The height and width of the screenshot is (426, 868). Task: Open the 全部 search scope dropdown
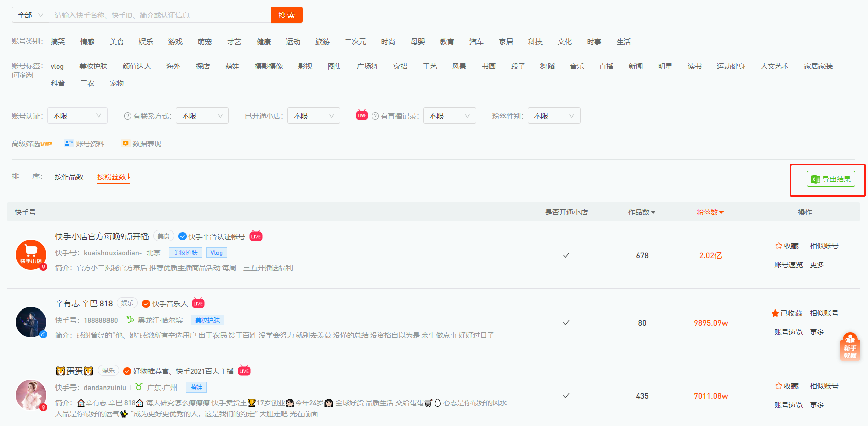coord(30,15)
